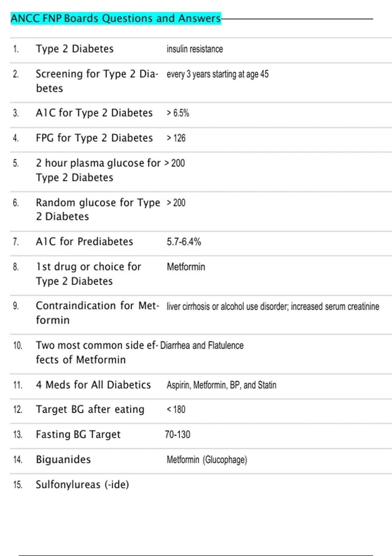Click 'Aspirin, Metformin, BP, and Statin' answer
Screen dimensions: 392x556
pyautogui.click(x=221, y=385)
